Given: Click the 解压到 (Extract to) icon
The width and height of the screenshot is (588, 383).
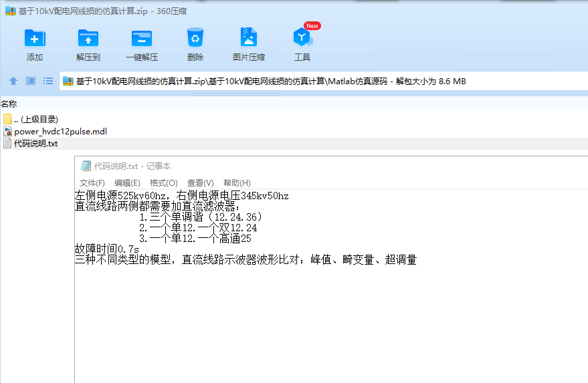Looking at the screenshot, I should tap(88, 38).
